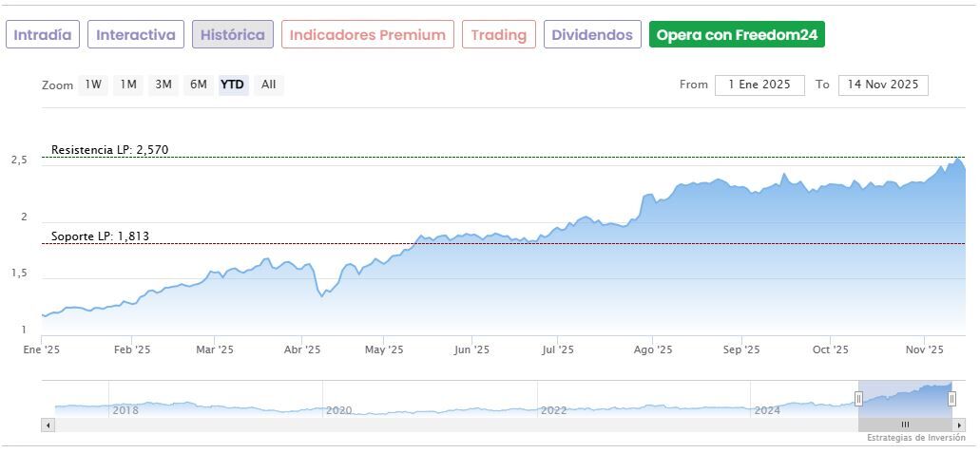The image size is (980, 453).
Task: Set zoom range to 1W
Action: [93, 85]
